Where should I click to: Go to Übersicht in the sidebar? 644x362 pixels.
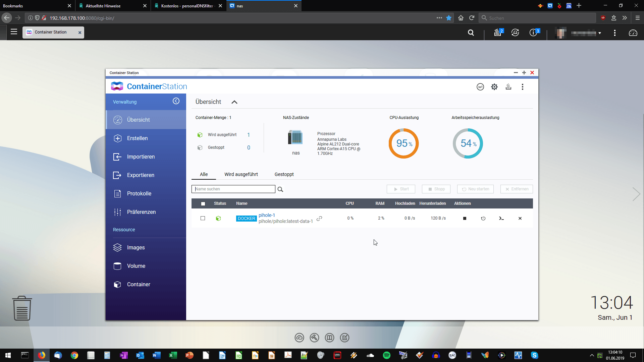pos(146,120)
